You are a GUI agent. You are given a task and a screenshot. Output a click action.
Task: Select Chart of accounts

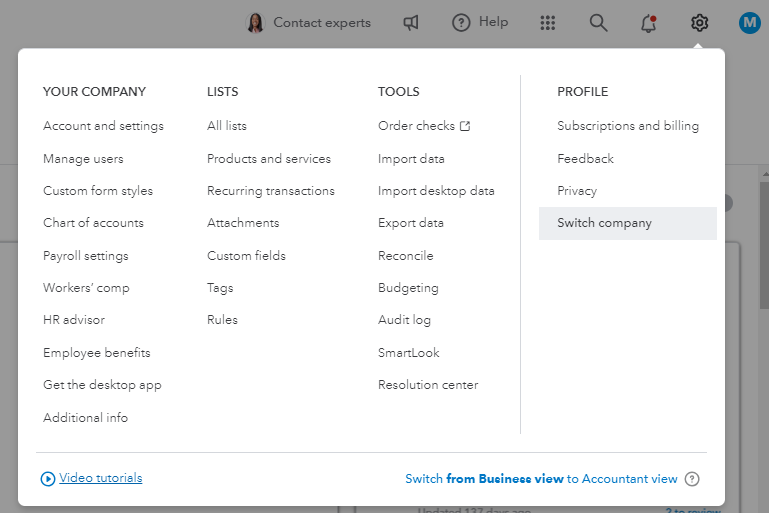[93, 223]
